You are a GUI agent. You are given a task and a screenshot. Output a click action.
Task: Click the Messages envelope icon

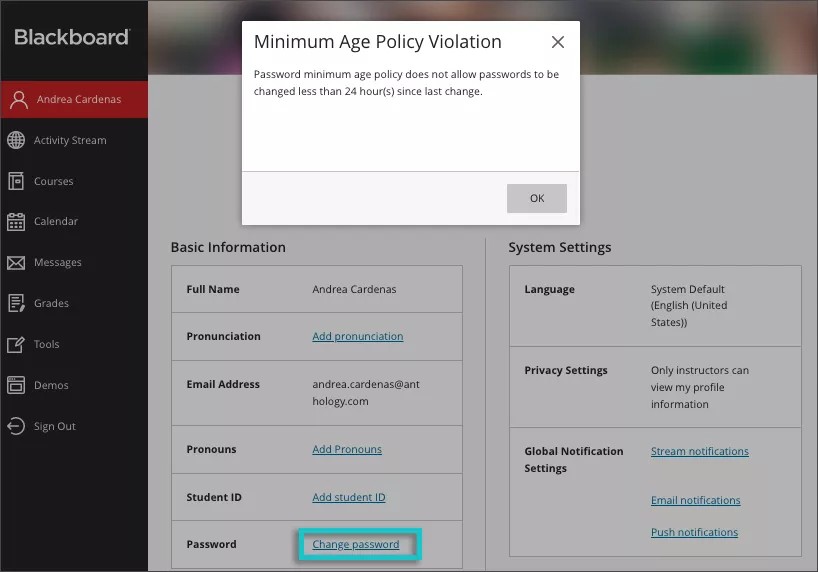coord(16,263)
